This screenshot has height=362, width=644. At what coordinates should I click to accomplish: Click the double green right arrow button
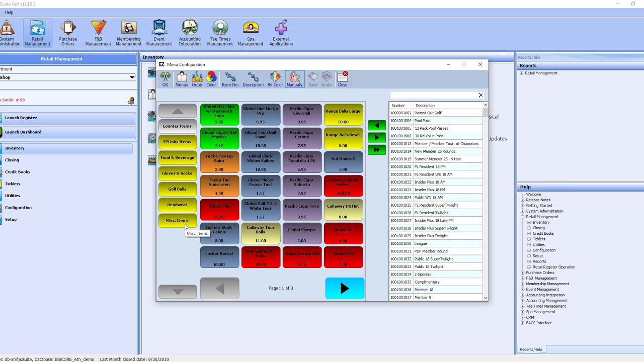click(377, 149)
